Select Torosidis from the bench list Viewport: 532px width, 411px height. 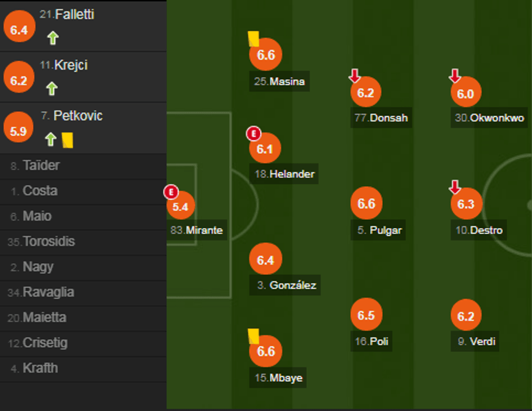click(x=49, y=242)
